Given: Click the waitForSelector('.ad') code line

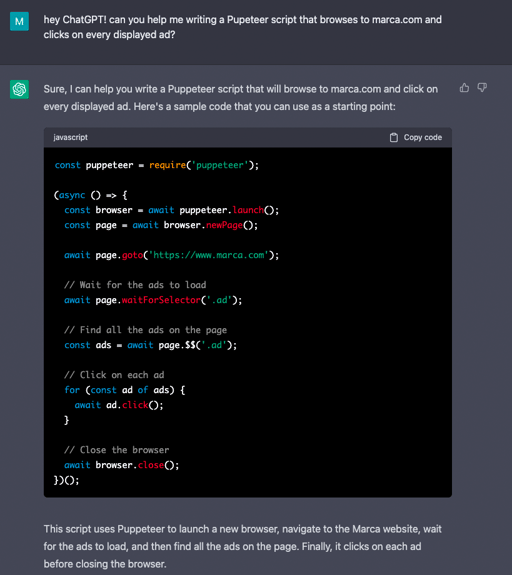Looking at the screenshot, I should coord(153,300).
